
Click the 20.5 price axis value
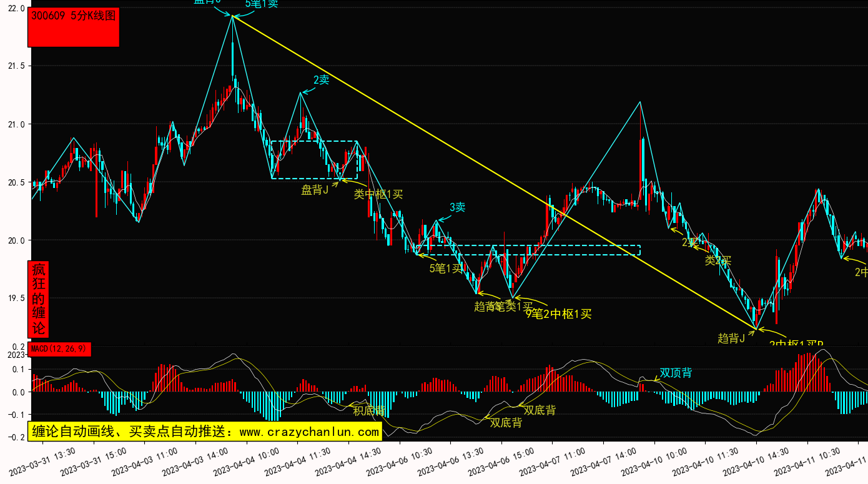coord(17,182)
